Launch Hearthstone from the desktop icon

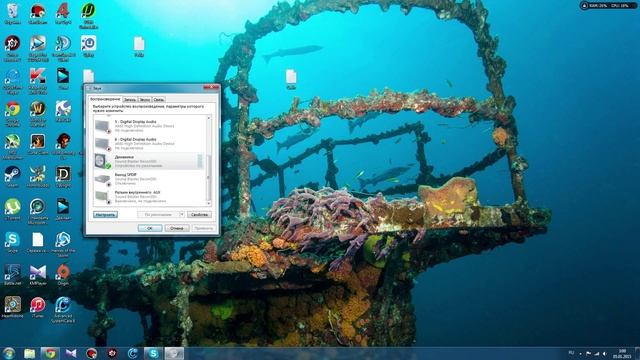pyautogui.click(x=12, y=307)
